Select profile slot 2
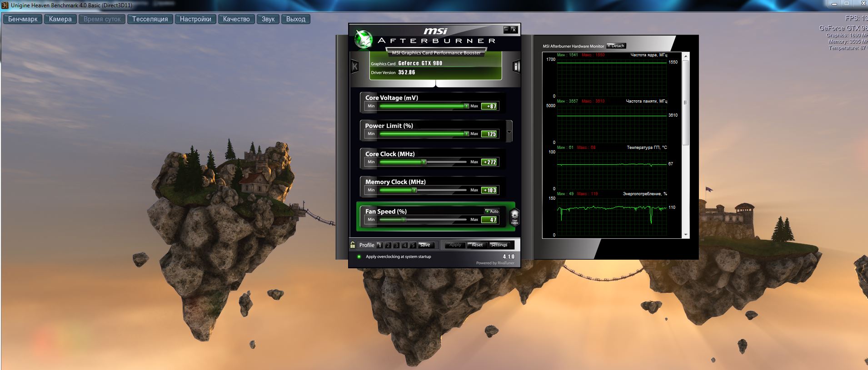The width and height of the screenshot is (868, 370). click(x=388, y=245)
